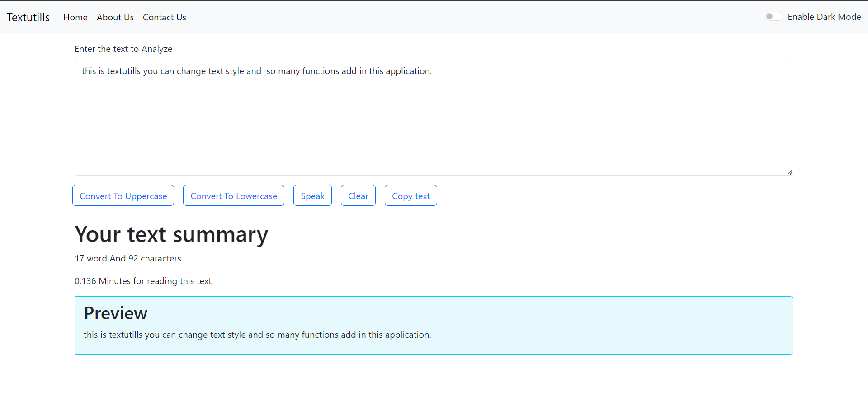Open the Contact Us nav link

click(165, 17)
